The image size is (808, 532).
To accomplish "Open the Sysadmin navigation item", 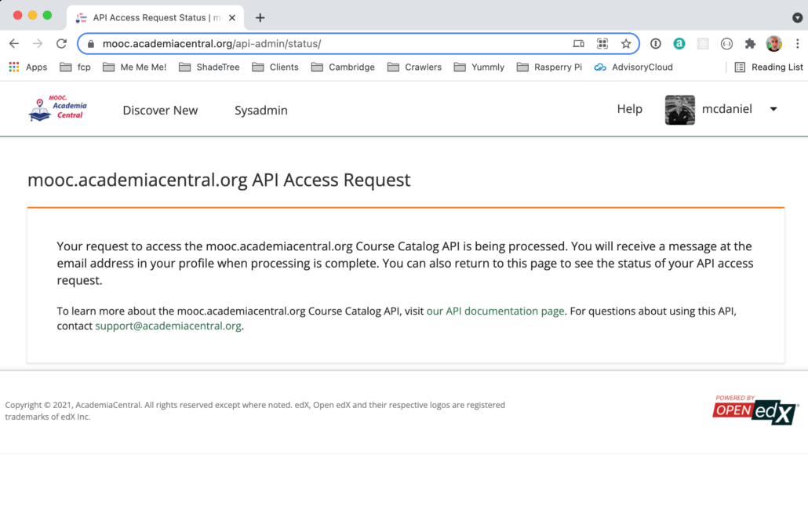I will point(261,111).
